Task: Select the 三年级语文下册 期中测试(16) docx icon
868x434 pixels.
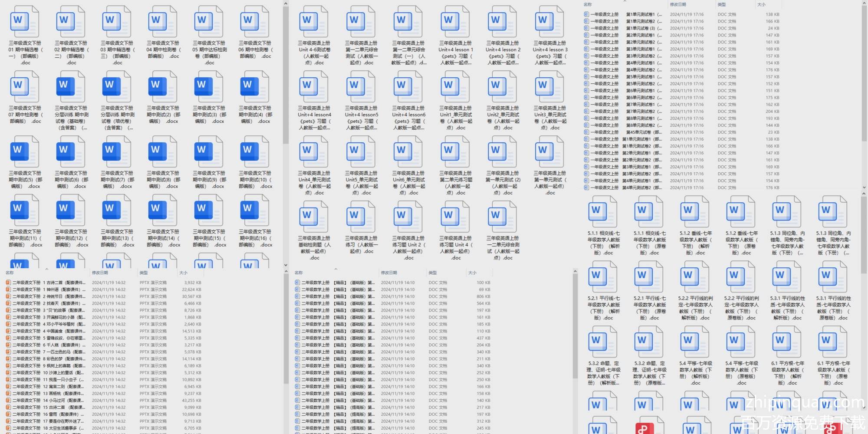Action: tap(255, 210)
